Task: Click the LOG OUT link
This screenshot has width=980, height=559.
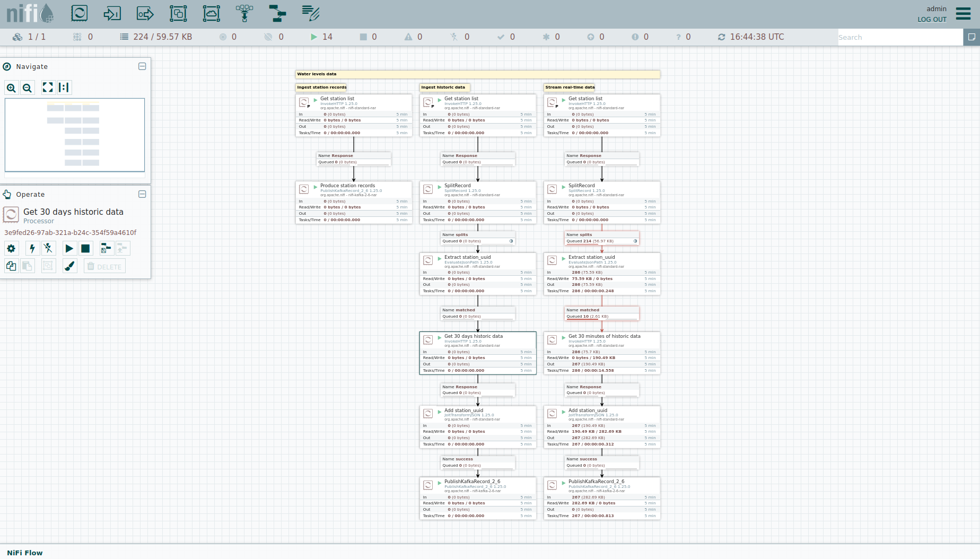Action: coord(932,20)
